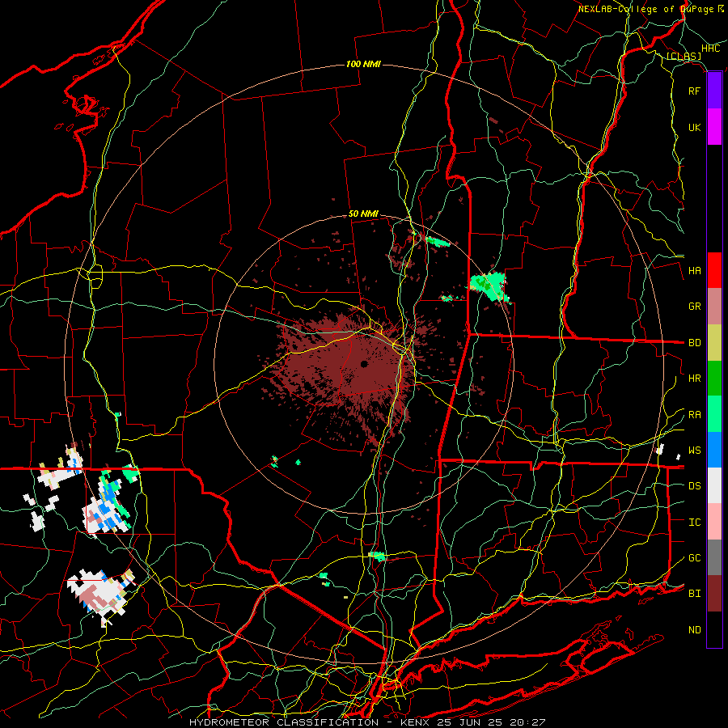Click the HA legend label
This screenshot has height=728, width=728.
694,271
